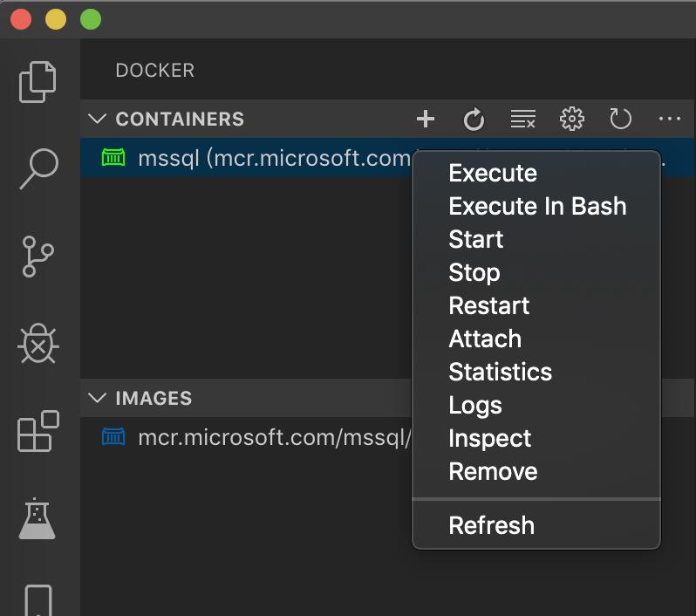Click the thin circular refresh icon in Containers
The height and width of the screenshot is (616, 696).
620,119
